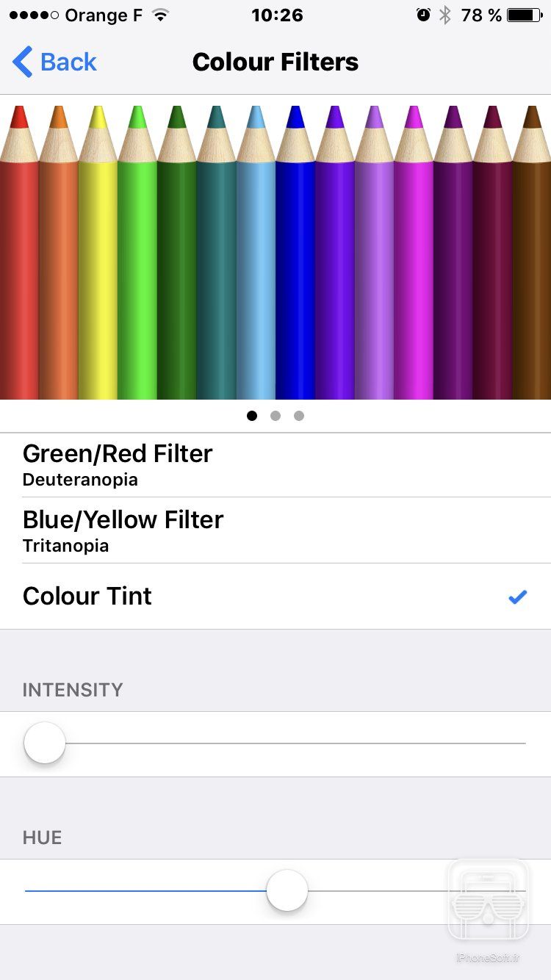551x980 pixels.
Task: Go to the third preview page dot
Action: coord(299,416)
